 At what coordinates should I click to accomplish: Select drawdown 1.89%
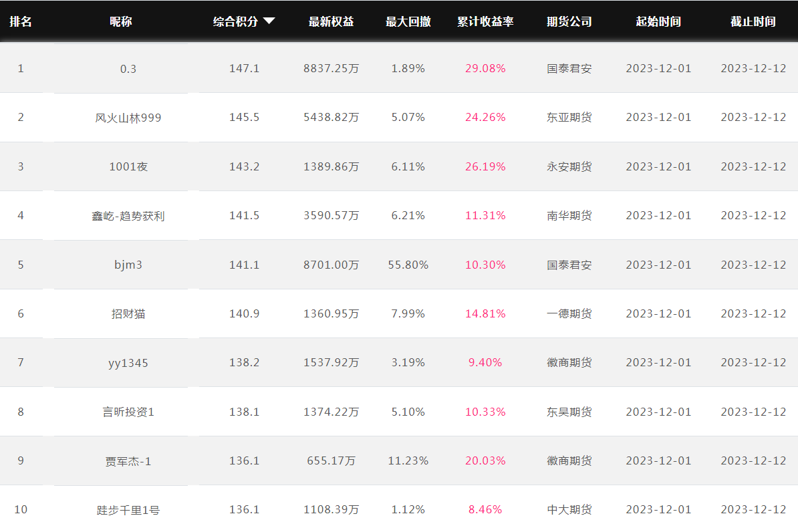point(408,68)
